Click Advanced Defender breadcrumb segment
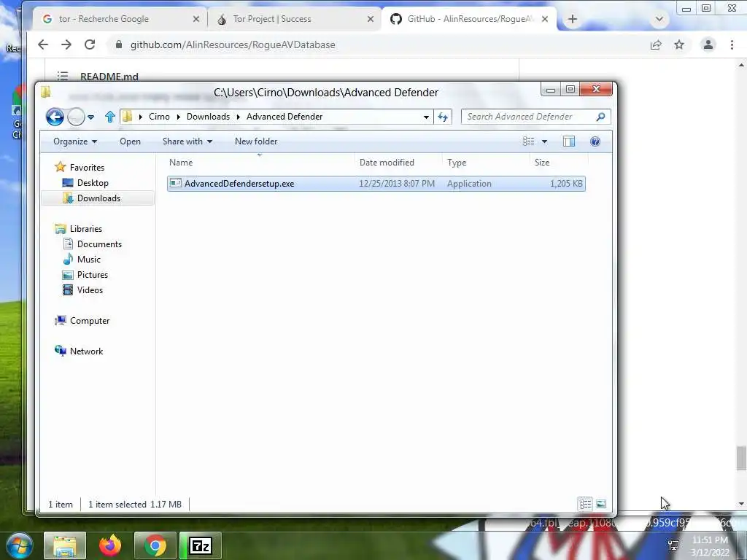The width and height of the screenshot is (747, 560). (285, 117)
